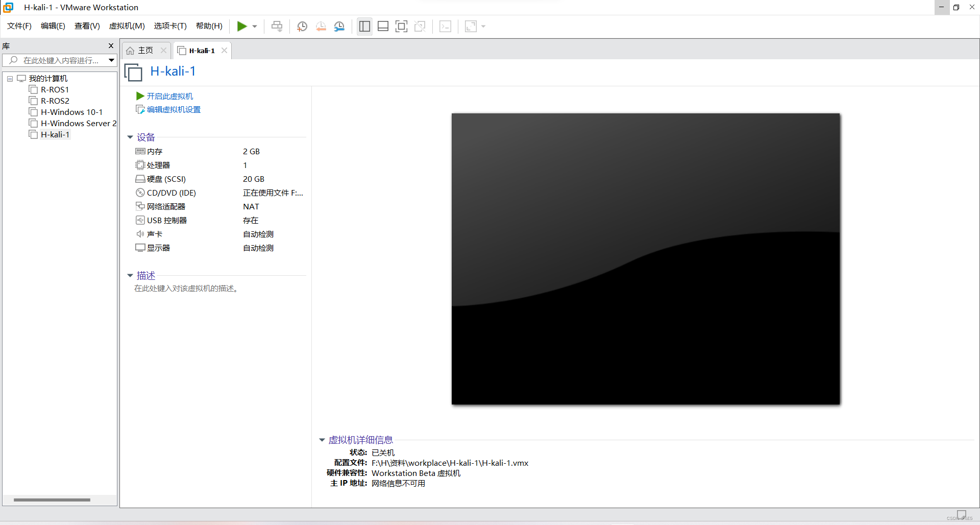980x525 pixels.
Task: Close the H-kali-1 tab
Action: (x=224, y=50)
